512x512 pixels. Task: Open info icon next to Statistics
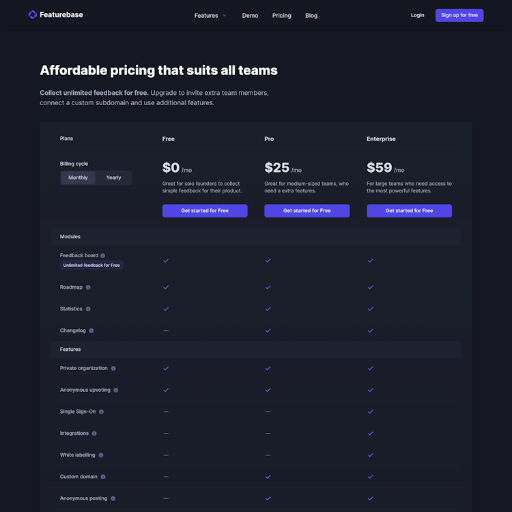88,309
